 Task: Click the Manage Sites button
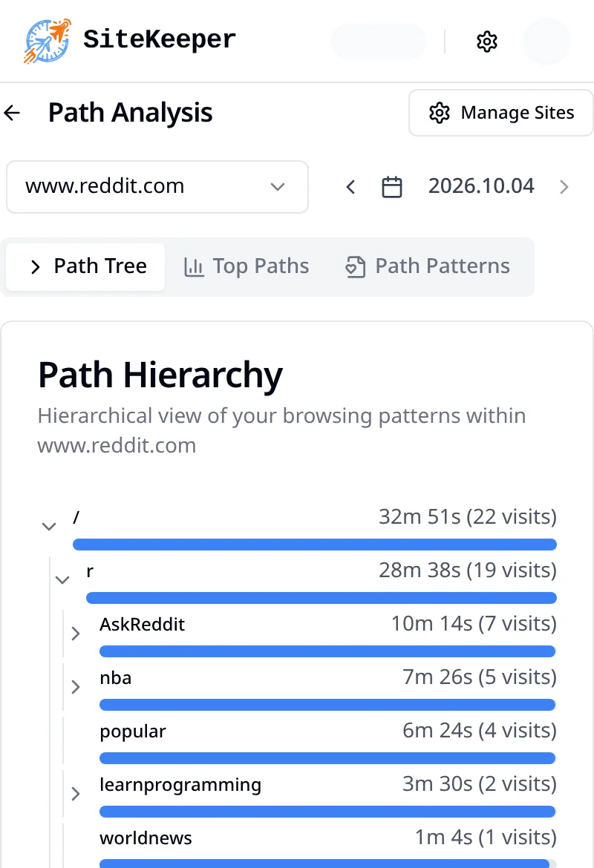[501, 113]
